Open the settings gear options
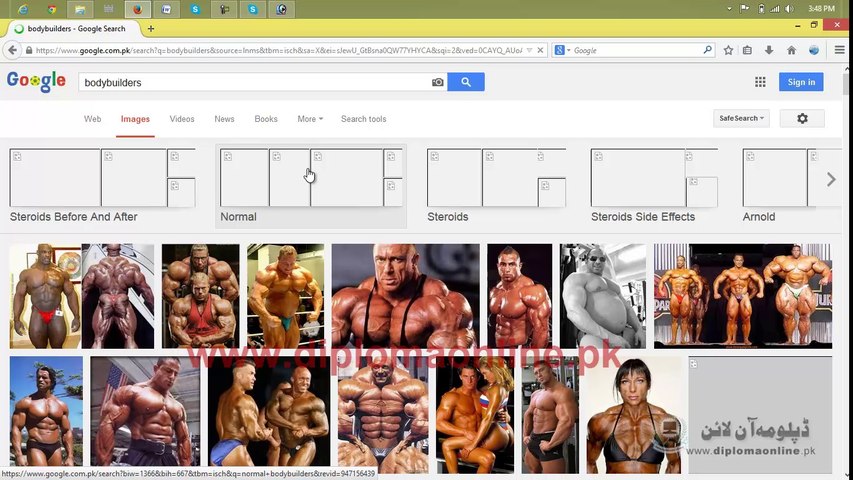Screen dimensions: 853x480 pyautogui.click(x=802, y=118)
